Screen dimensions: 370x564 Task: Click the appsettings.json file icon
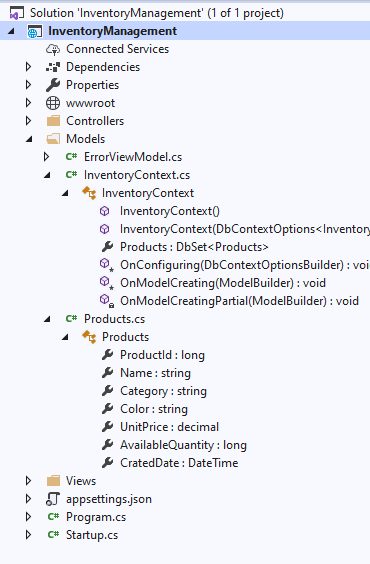(x=53, y=499)
